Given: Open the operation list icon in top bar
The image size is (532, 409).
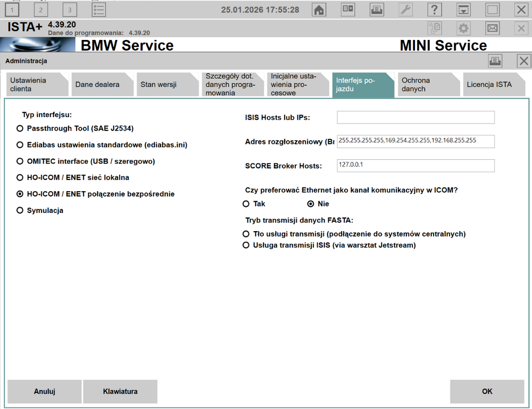Looking at the screenshot, I should 99,10.
